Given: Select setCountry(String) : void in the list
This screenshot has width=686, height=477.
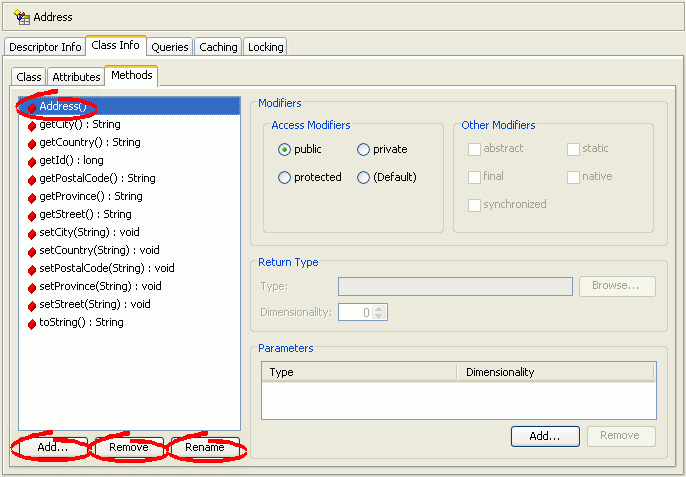Looking at the screenshot, I should point(99,250).
